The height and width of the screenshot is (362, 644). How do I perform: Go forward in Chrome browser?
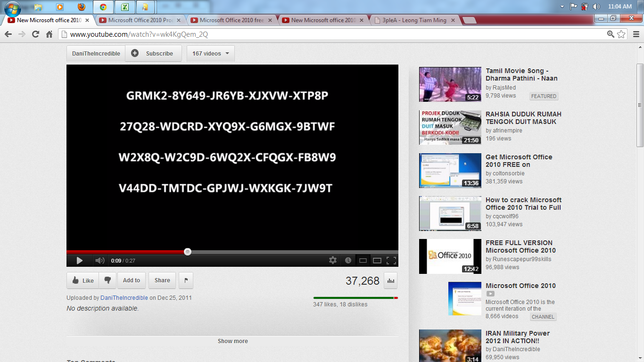(x=22, y=34)
